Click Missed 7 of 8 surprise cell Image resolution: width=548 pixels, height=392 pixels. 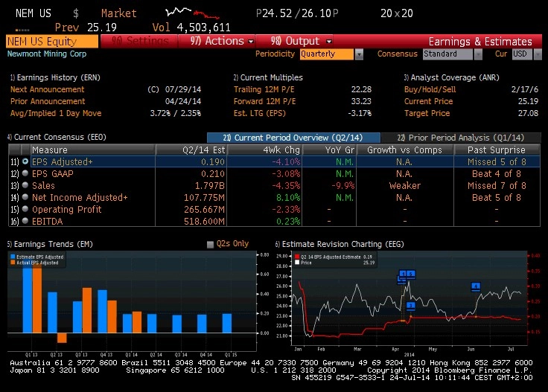click(x=497, y=185)
